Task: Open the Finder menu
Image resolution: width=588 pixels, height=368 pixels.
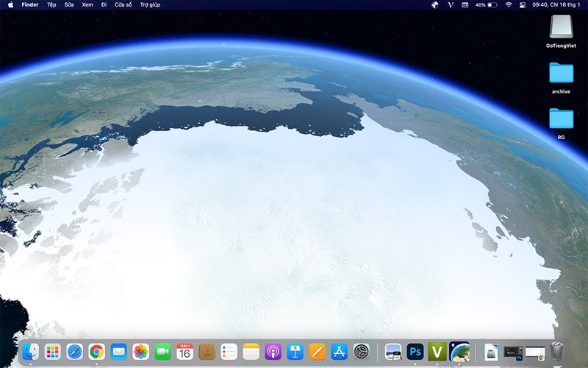Action: [x=30, y=5]
